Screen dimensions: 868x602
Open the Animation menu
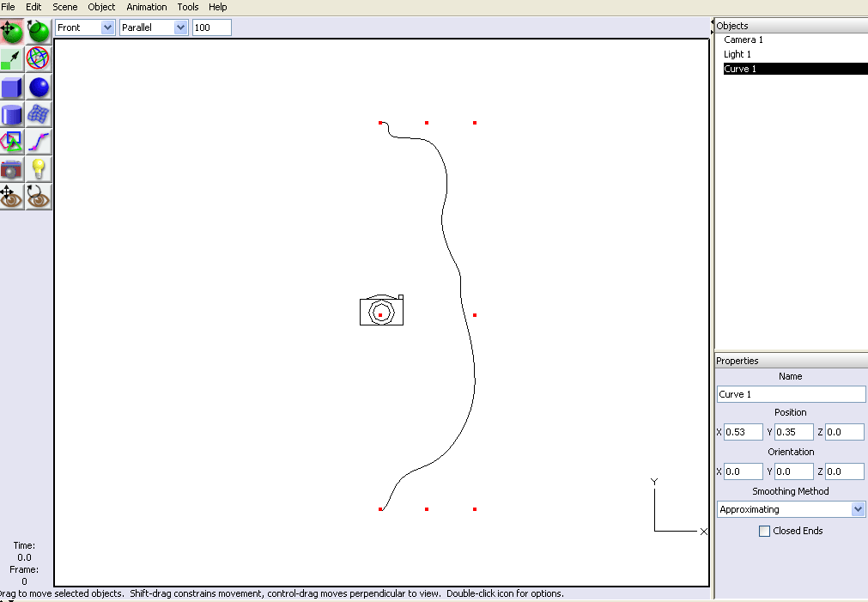146,7
